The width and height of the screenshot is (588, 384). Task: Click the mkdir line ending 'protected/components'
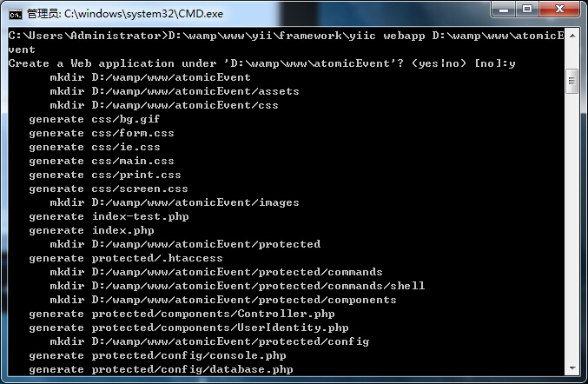coord(222,300)
